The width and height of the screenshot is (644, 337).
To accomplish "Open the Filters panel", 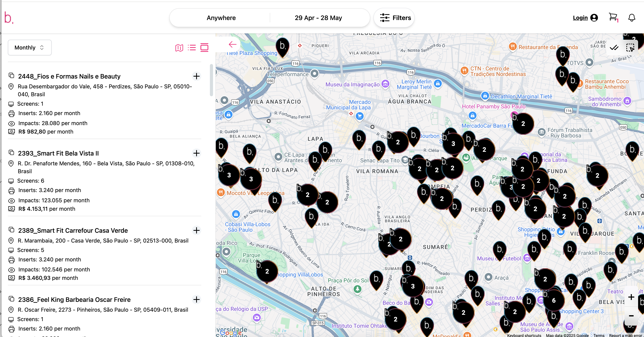I will [395, 18].
